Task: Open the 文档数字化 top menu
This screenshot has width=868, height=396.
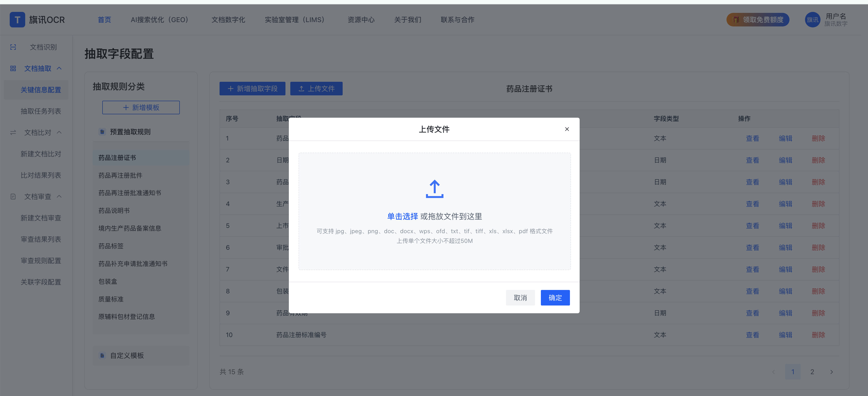Action: [x=228, y=20]
